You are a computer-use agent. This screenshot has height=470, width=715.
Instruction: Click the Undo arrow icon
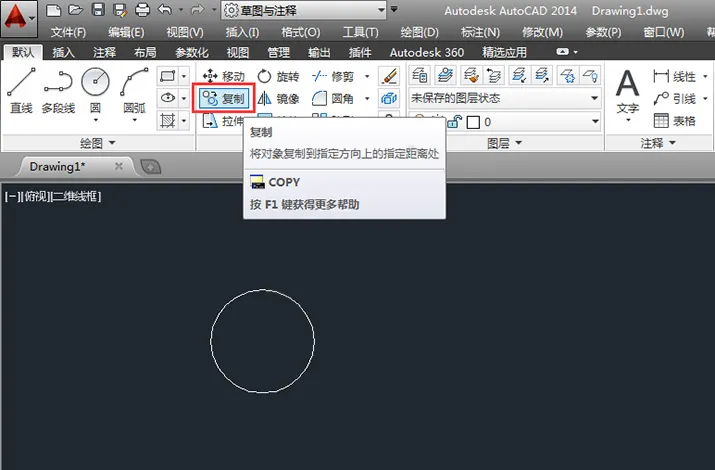tap(165, 10)
